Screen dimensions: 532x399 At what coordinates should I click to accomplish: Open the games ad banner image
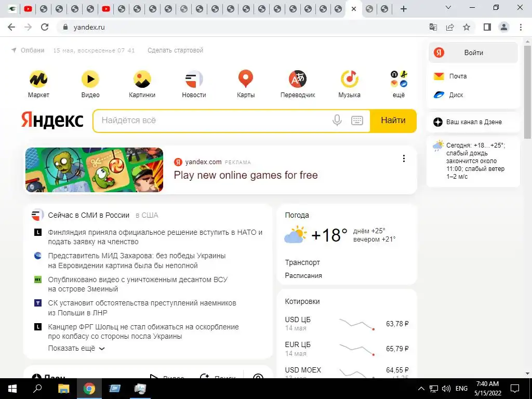(94, 170)
